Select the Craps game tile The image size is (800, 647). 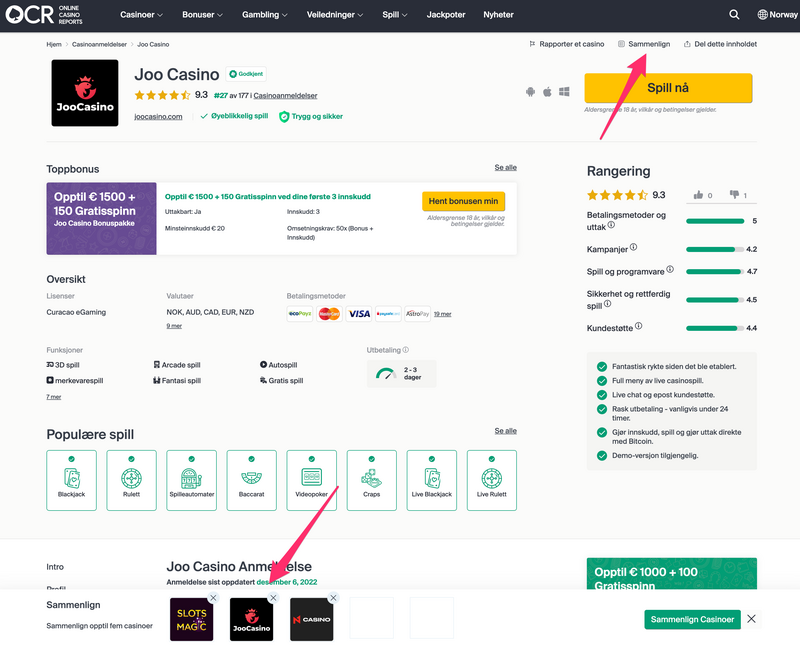coord(371,480)
